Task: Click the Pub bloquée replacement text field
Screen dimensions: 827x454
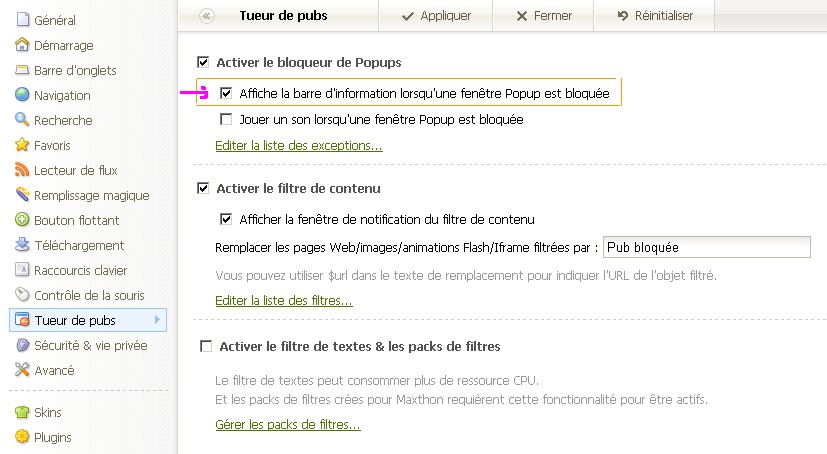Action: (x=707, y=247)
